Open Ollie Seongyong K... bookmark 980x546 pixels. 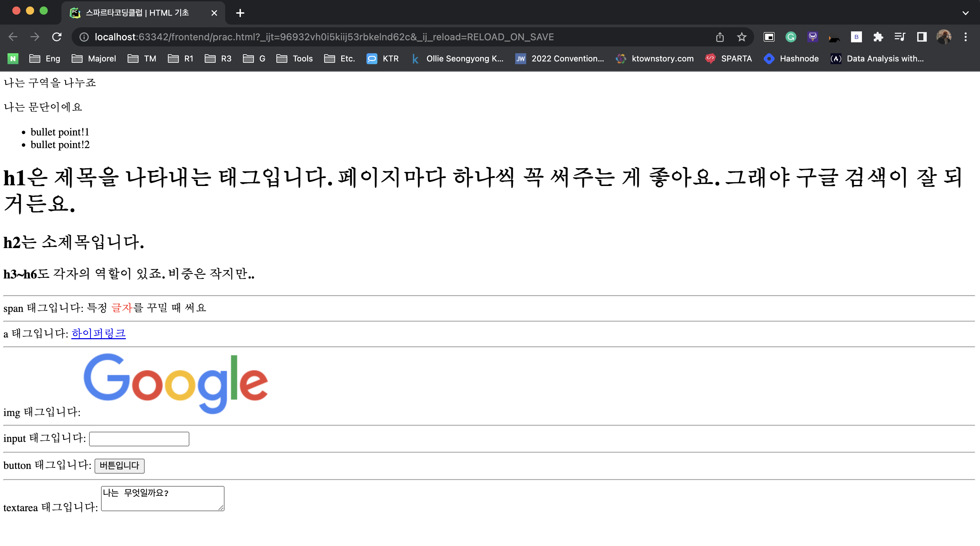(x=457, y=59)
